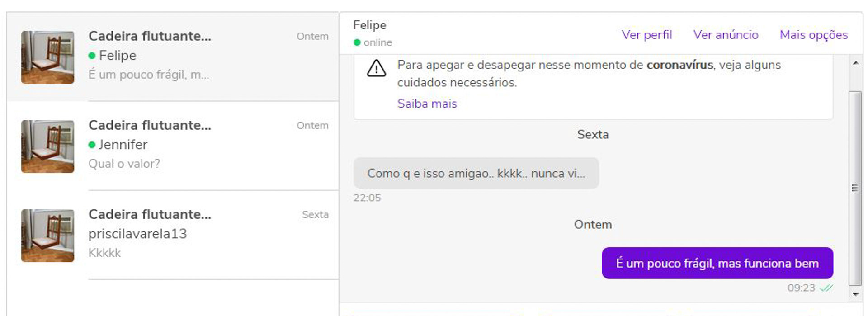Click the chair thumbnail in priscilavarela13's conversation
868x316 pixels.
click(x=47, y=236)
